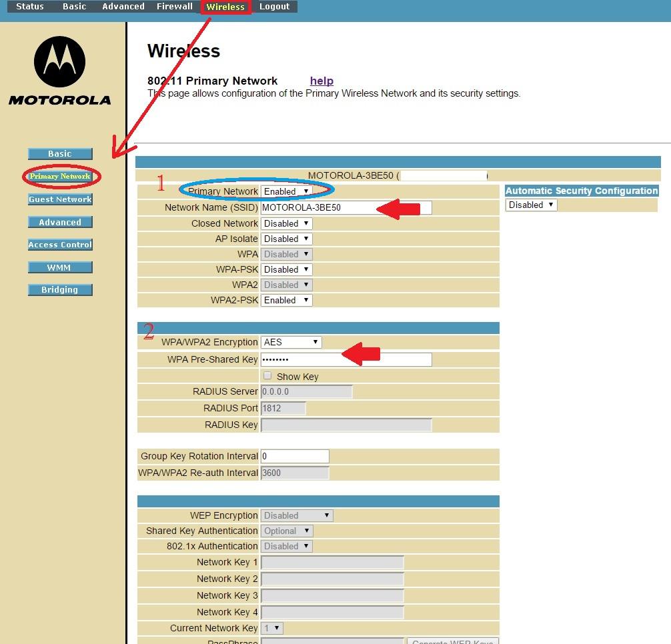Open the Automatic Security Configuration dropdown
671x644 pixels.
(531, 205)
